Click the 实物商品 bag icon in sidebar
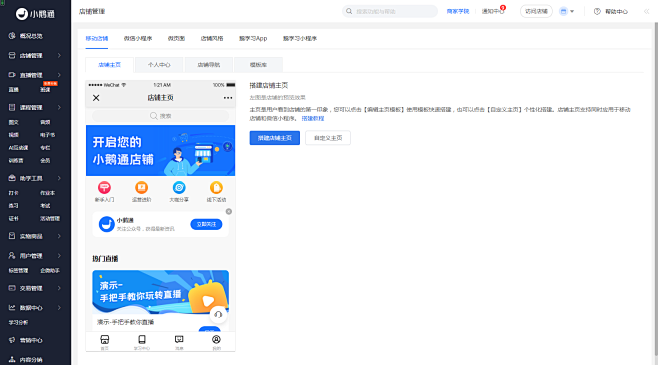The width and height of the screenshot is (658, 365). pyautogui.click(x=12, y=236)
